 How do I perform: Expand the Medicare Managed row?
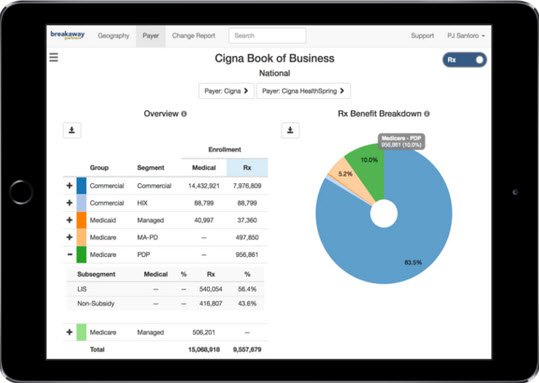[69, 332]
